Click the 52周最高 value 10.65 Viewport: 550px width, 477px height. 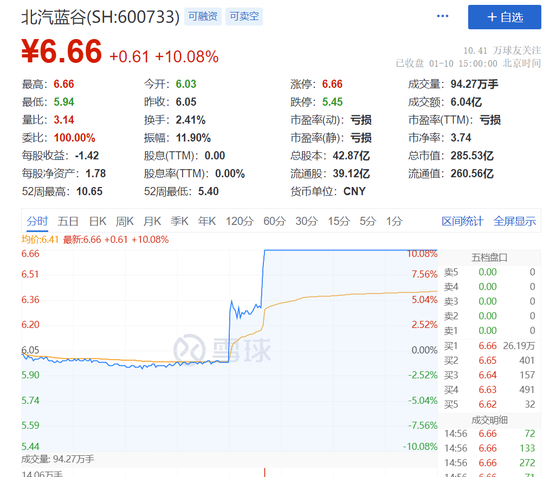(89, 192)
